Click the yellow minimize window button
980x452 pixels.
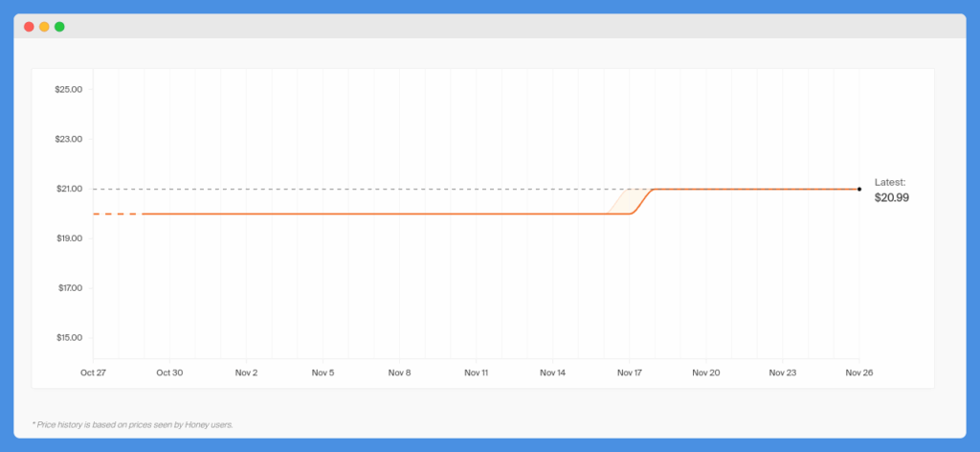tap(44, 27)
